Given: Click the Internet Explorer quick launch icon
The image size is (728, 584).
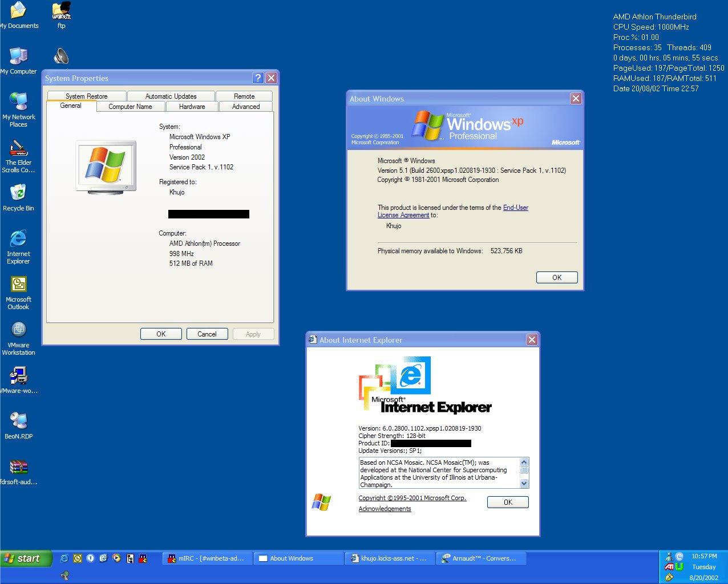Looking at the screenshot, I should [x=64, y=558].
